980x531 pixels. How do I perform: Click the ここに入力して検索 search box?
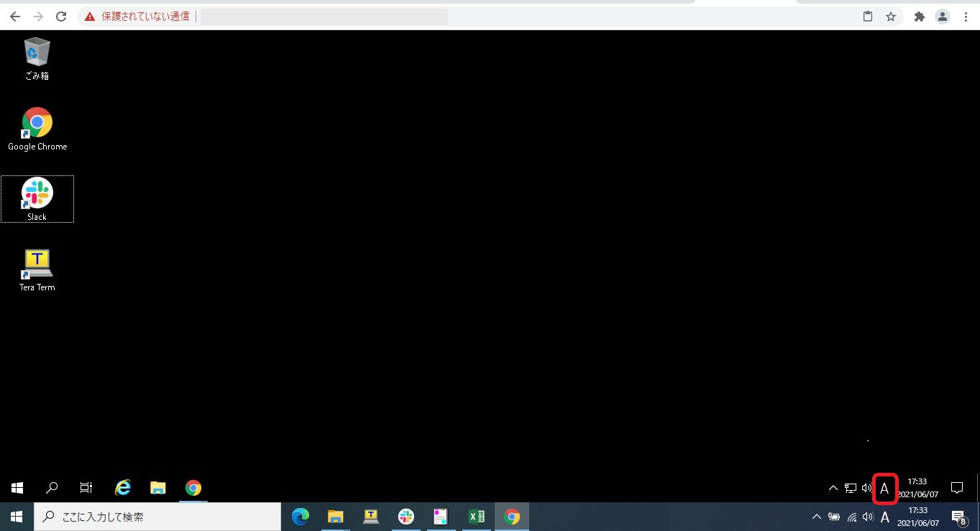[157, 517]
